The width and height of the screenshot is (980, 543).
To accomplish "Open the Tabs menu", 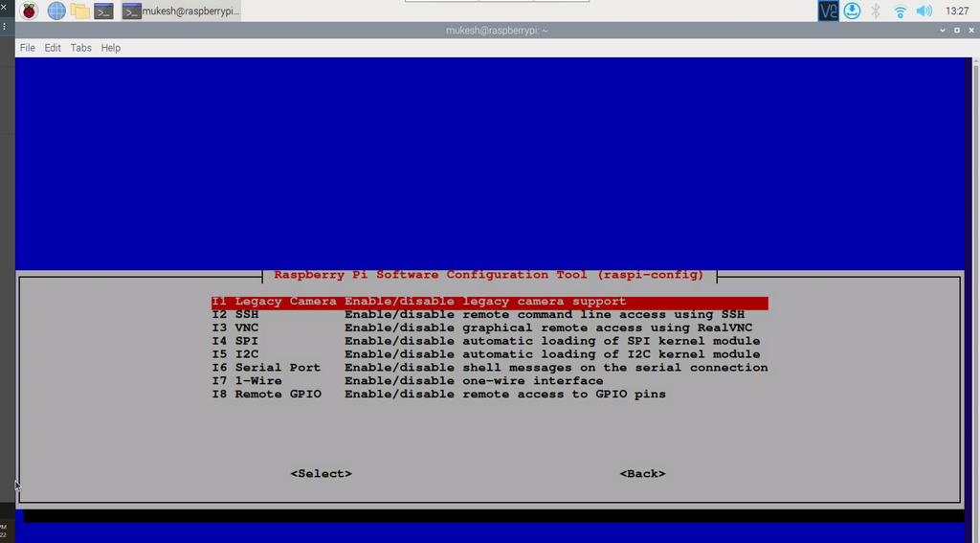I will pos(80,48).
